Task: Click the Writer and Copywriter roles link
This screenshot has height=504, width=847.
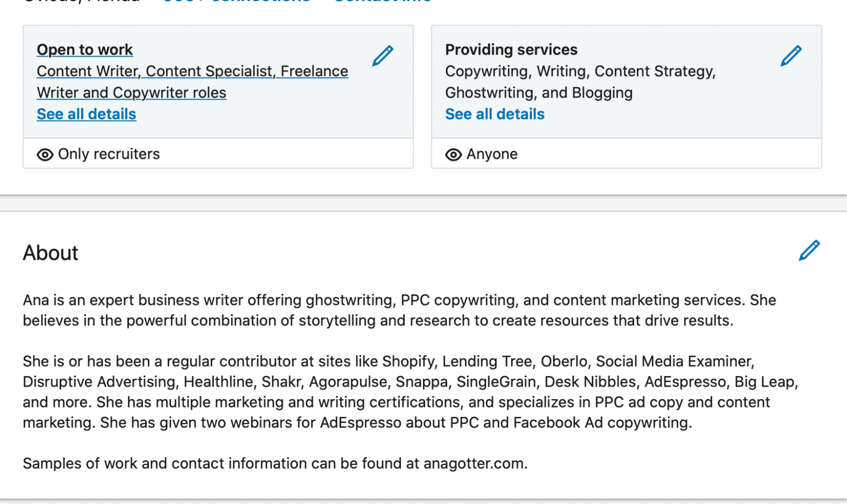Action: (131, 93)
